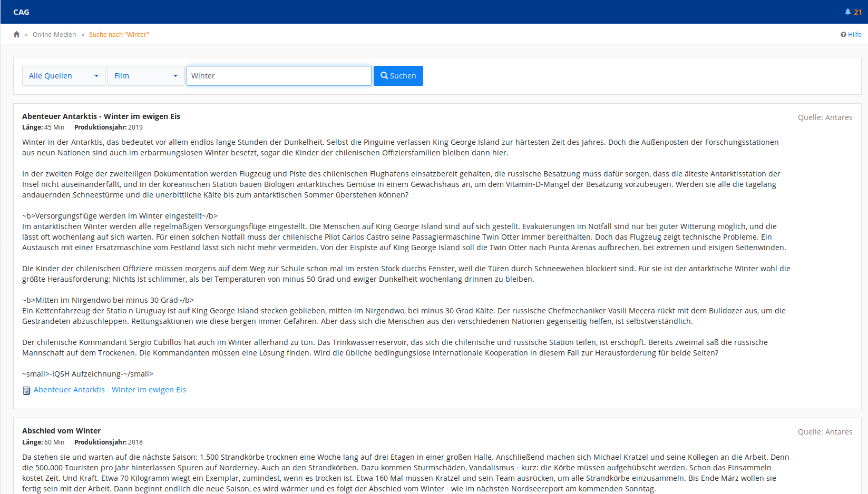Click the caret arrow of Alle Quellen
The image size is (868, 494).
click(96, 76)
